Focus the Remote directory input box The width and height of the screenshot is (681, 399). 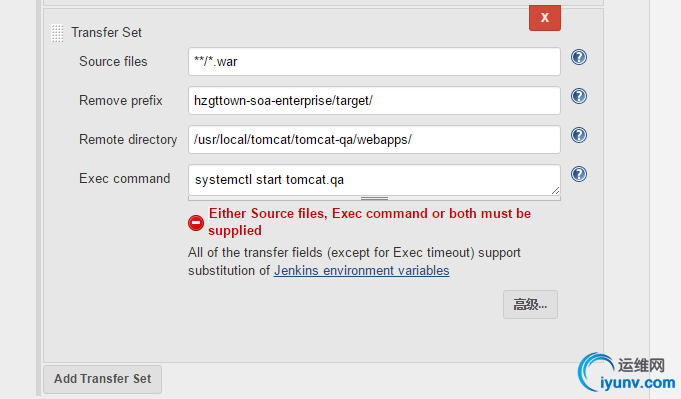click(x=374, y=139)
